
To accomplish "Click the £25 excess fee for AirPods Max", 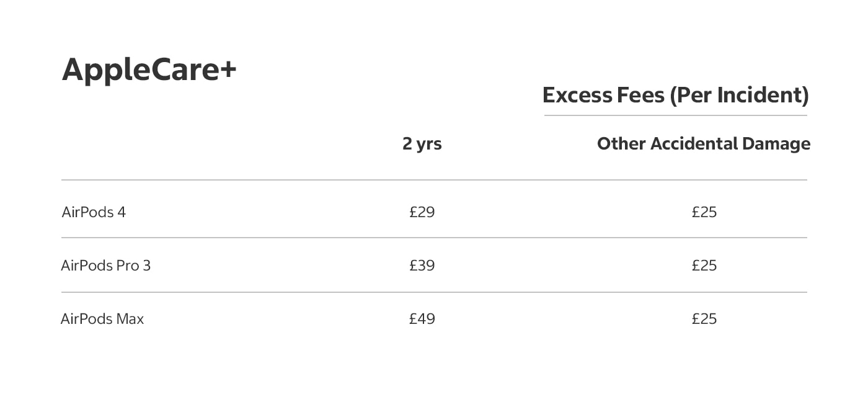I will (x=704, y=319).
